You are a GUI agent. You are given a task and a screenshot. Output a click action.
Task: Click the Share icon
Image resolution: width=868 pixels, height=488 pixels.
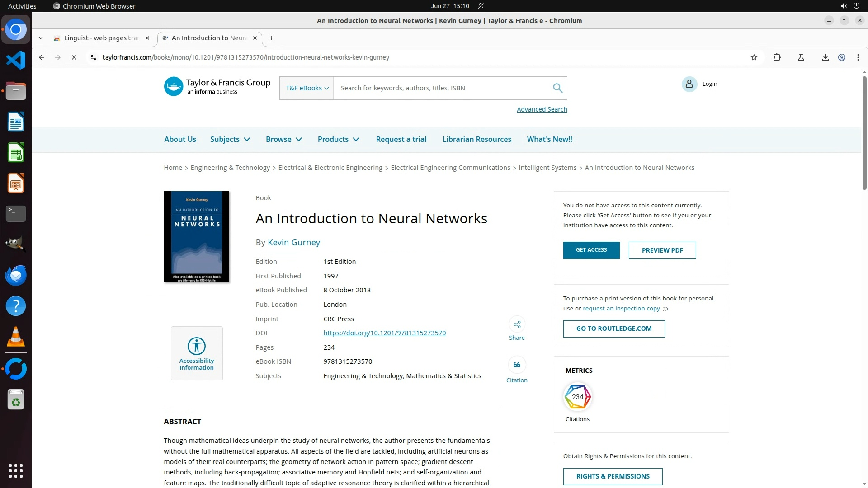coord(517,324)
